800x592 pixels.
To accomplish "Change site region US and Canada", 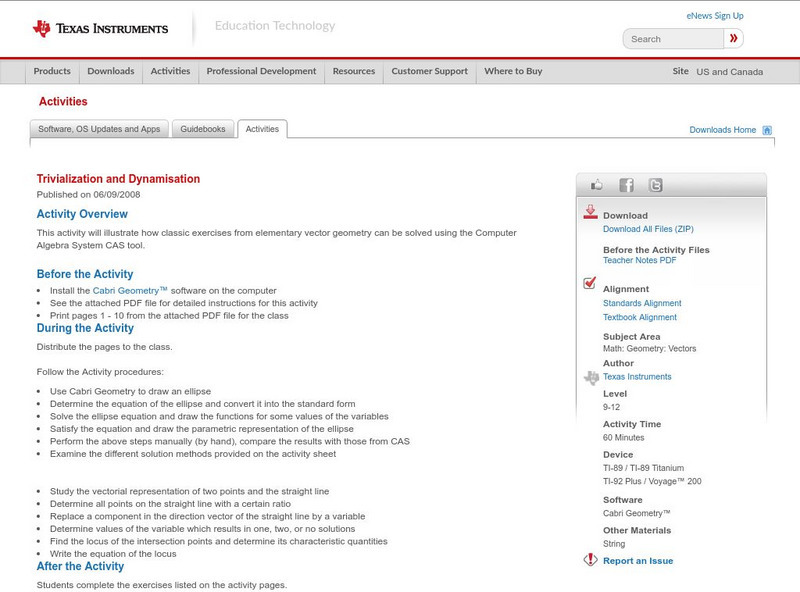I will [x=730, y=72].
